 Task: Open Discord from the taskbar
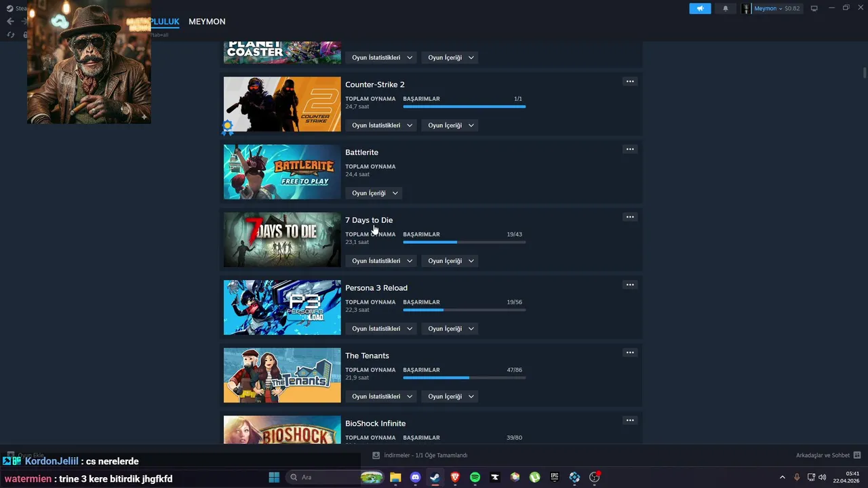point(415,477)
